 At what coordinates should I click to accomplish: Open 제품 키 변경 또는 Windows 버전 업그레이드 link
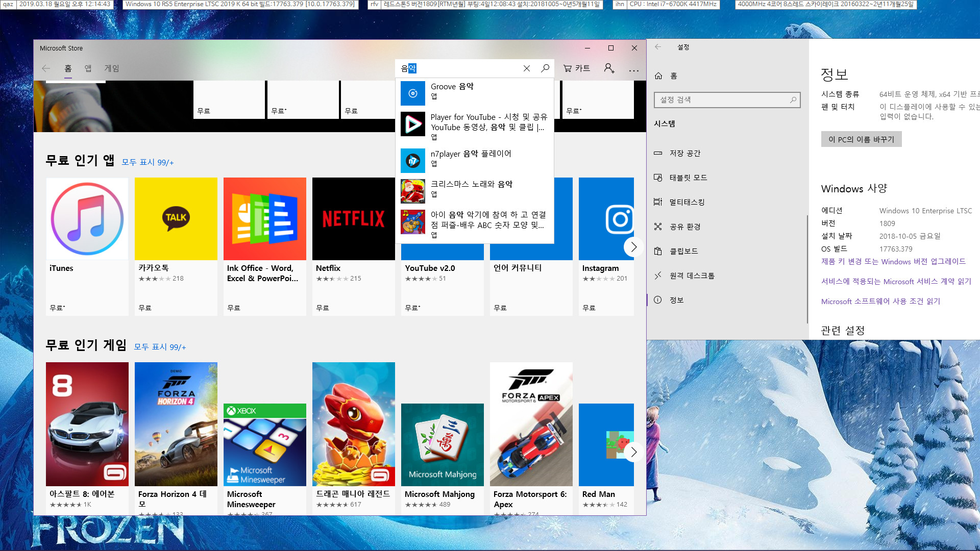893,262
